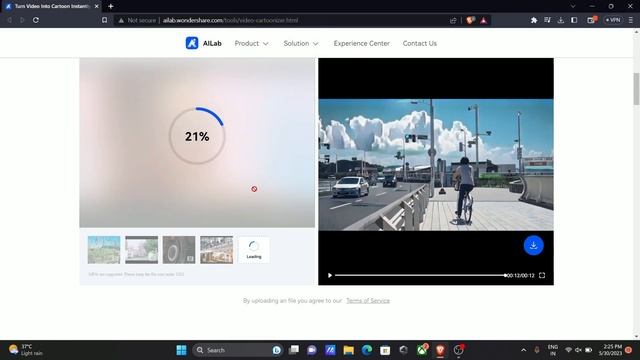Show hidden system tray icons
This screenshot has width=640, height=360.
[524, 350]
